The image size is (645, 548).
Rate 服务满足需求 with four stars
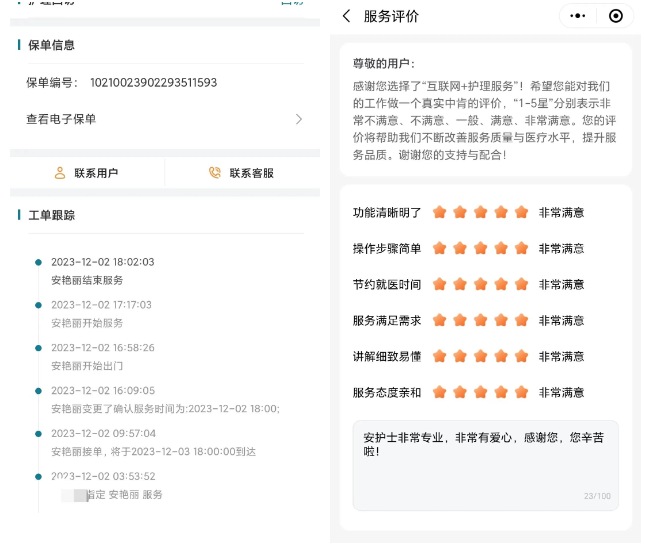point(501,320)
